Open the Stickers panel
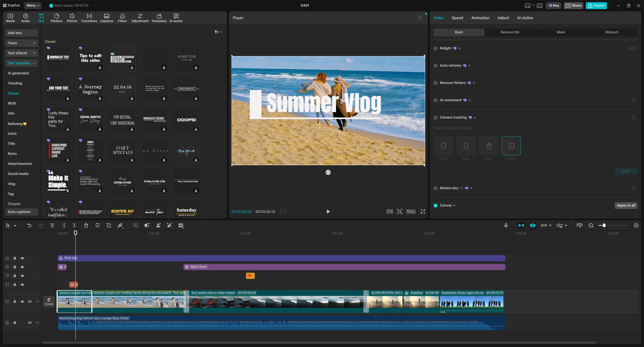644x347 pixels. (x=56, y=18)
